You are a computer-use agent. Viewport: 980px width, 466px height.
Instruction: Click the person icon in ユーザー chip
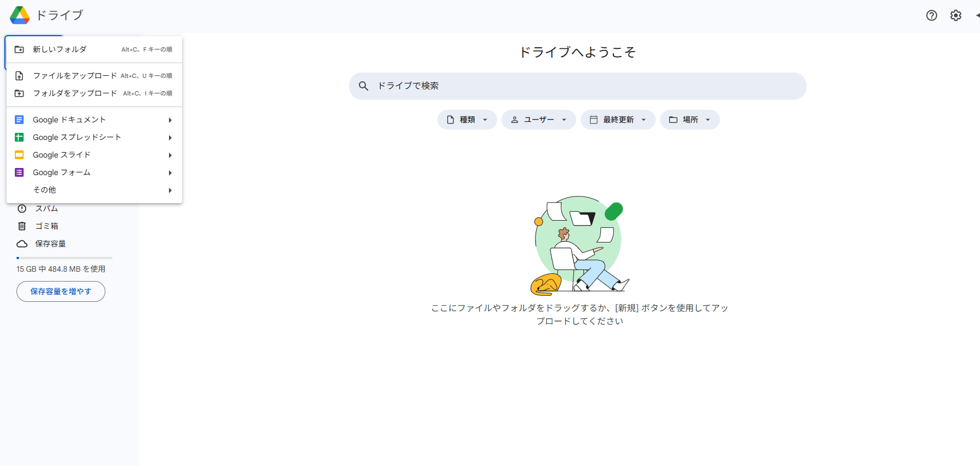515,120
